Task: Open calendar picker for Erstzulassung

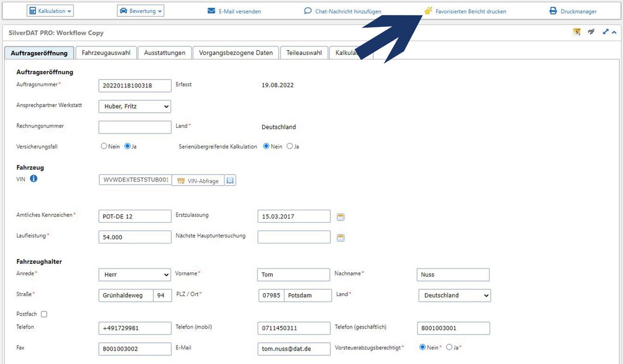Action: [340, 217]
